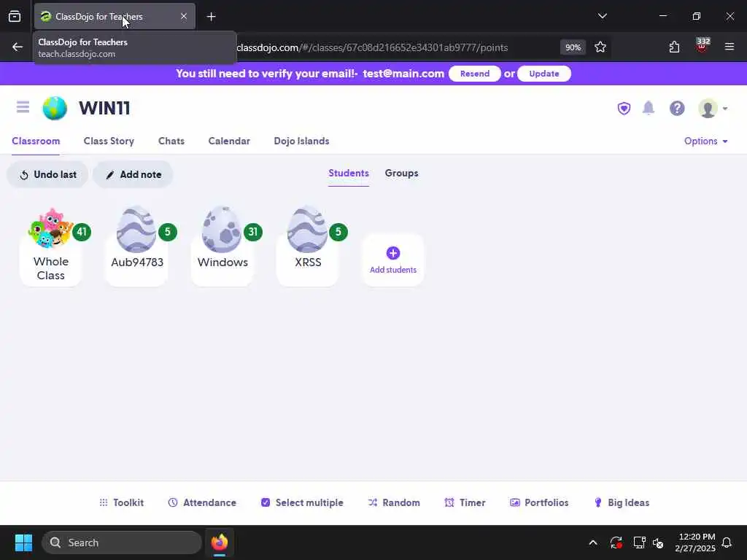Open the browser extensions puzzle icon
The image size is (747, 560).
coord(674,47)
